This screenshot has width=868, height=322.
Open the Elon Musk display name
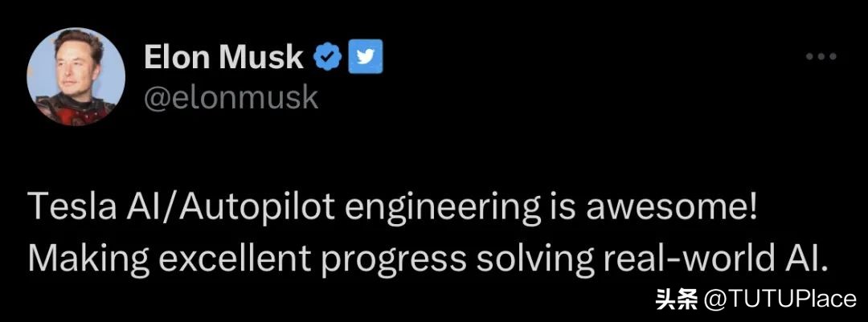point(223,58)
